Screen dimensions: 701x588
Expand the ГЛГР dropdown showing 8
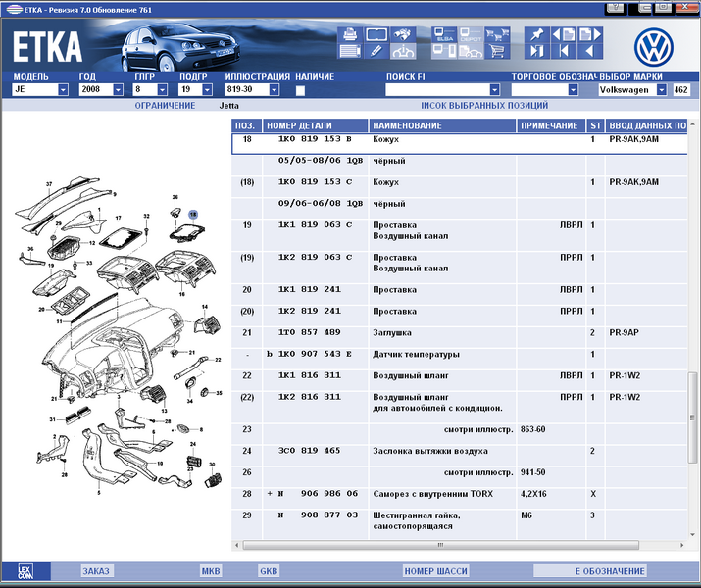click(163, 90)
